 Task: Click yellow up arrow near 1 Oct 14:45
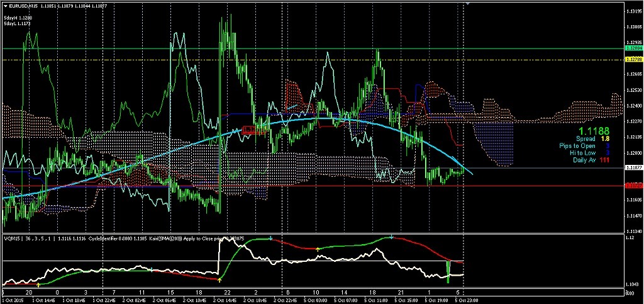(x=38, y=284)
